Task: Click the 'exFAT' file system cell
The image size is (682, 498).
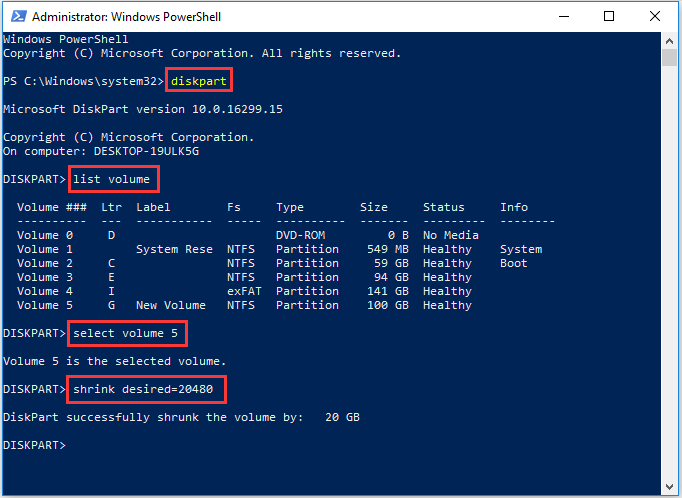Action: pyautogui.click(x=244, y=291)
